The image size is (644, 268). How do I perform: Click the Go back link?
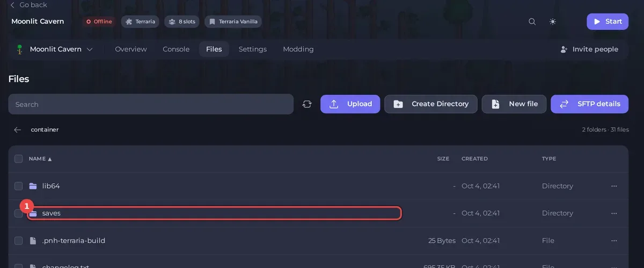coord(28,5)
